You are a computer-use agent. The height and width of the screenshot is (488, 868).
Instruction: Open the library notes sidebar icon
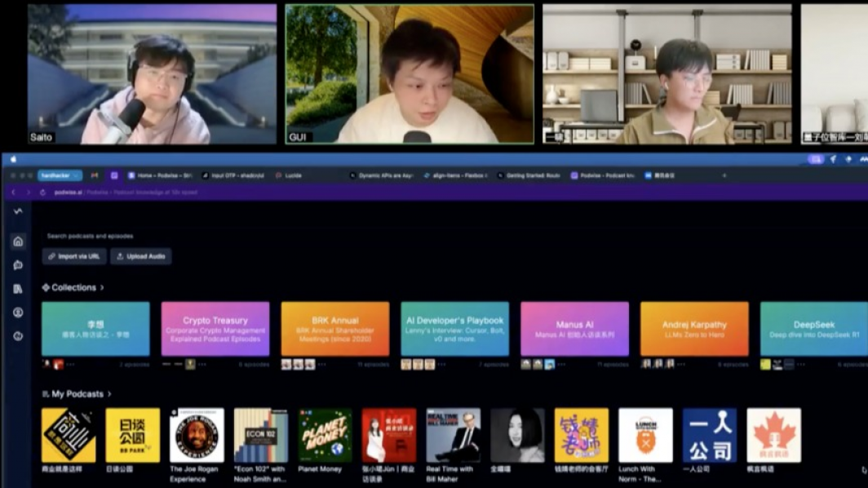click(18, 289)
